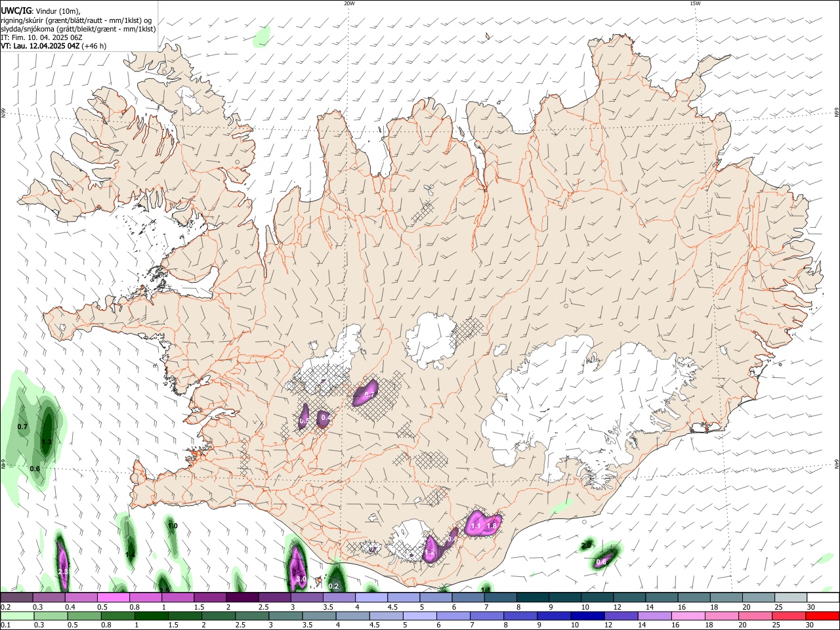Image resolution: width=840 pixels, height=630 pixels.
Task: Click the "2.0" value off the southeast coast
Action: coord(586,545)
